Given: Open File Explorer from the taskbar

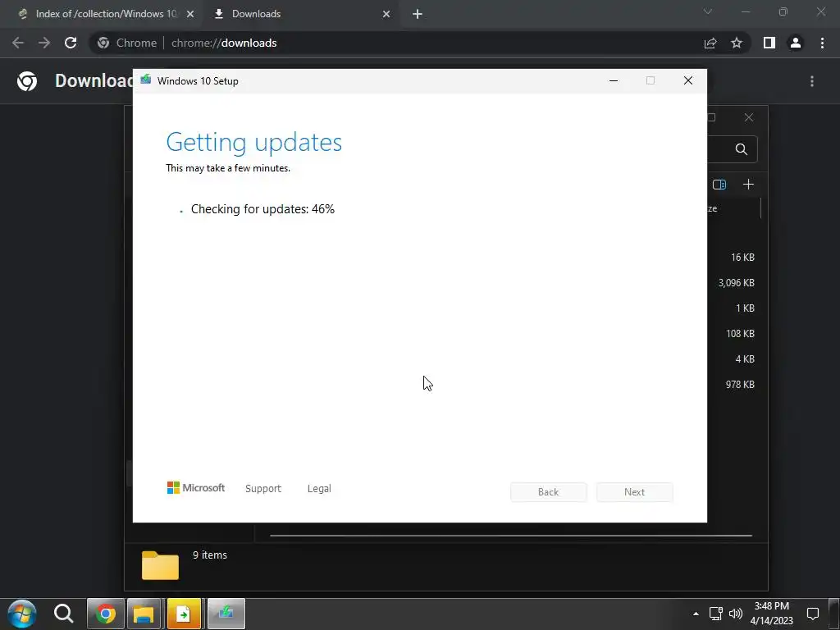Looking at the screenshot, I should [144, 614].
